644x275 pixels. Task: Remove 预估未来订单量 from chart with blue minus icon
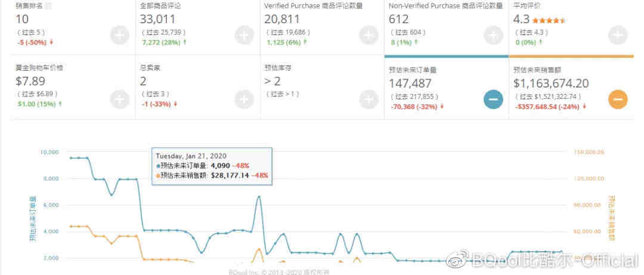click(x=493, y=99)
